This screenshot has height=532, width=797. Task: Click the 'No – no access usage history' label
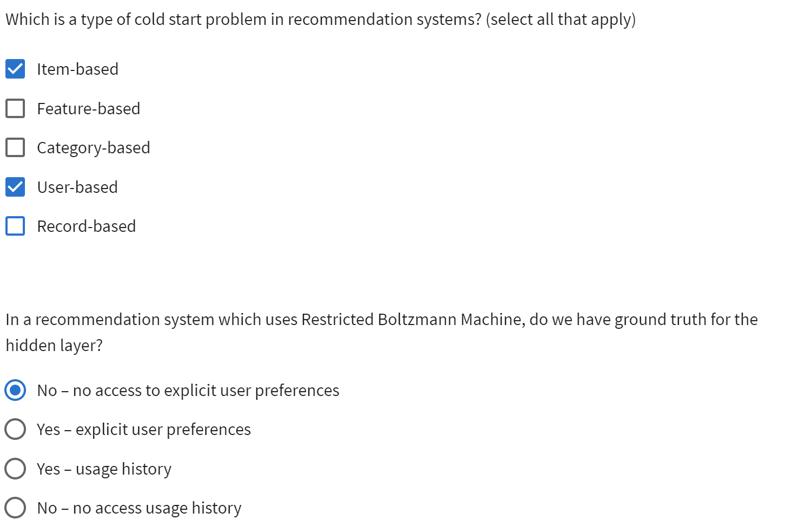pyautogui.click(x=139, y=508)
